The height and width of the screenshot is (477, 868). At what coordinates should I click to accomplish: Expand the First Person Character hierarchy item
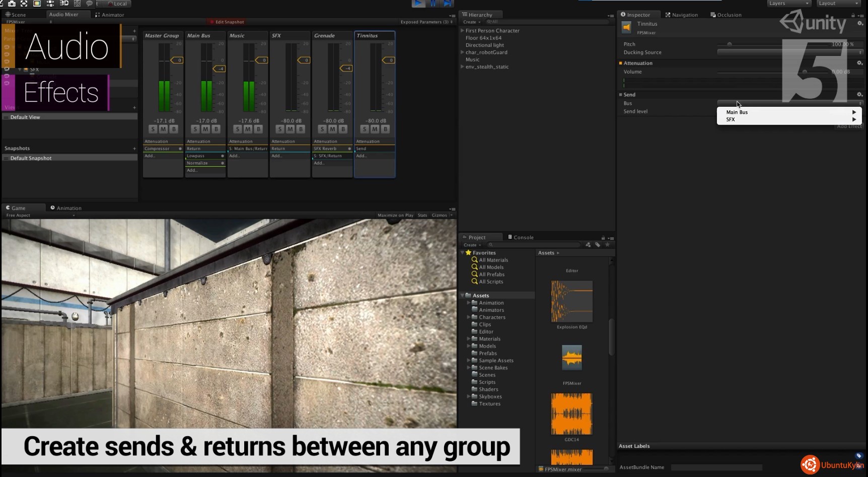[x=462, y=31]
